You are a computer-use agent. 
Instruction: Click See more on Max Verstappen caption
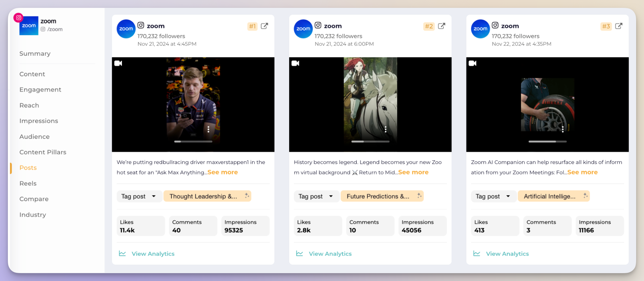pyautogui.click(x=223, y=172)
